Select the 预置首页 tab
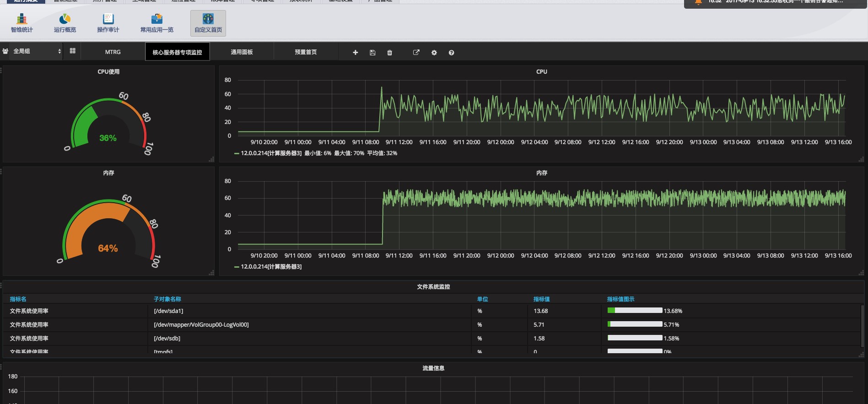The width and height of the screenshot is (868, 404). [306, 52]
